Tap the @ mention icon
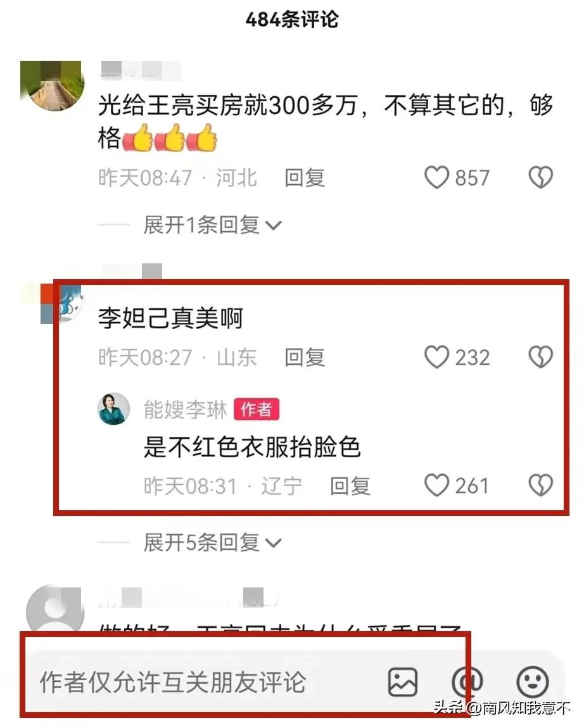584x728 pixels. (467, 682)
